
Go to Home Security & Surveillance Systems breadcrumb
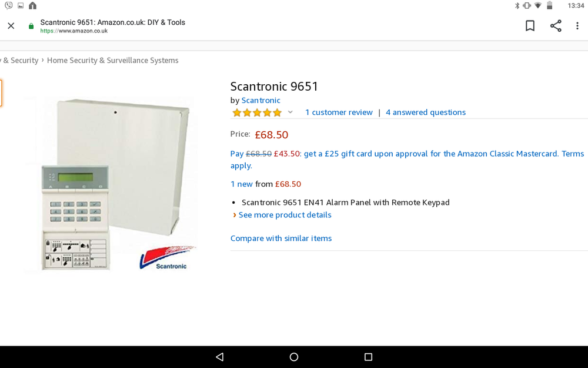(112, 61)
